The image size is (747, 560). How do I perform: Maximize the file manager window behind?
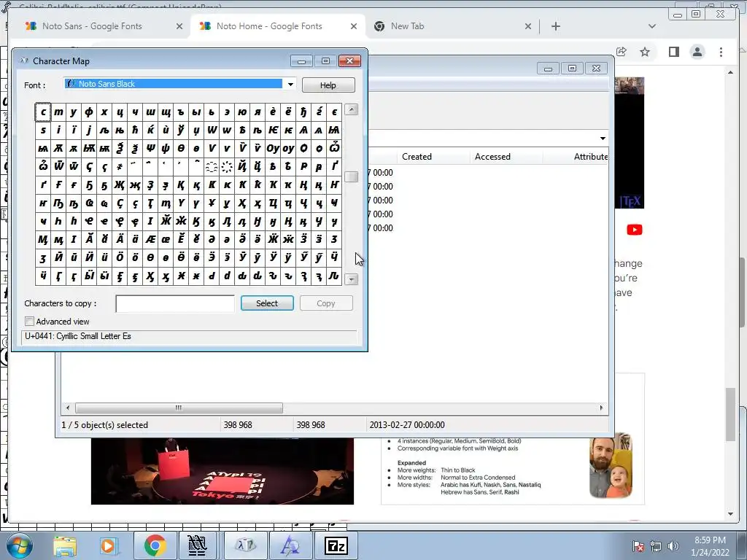[572, 68]
